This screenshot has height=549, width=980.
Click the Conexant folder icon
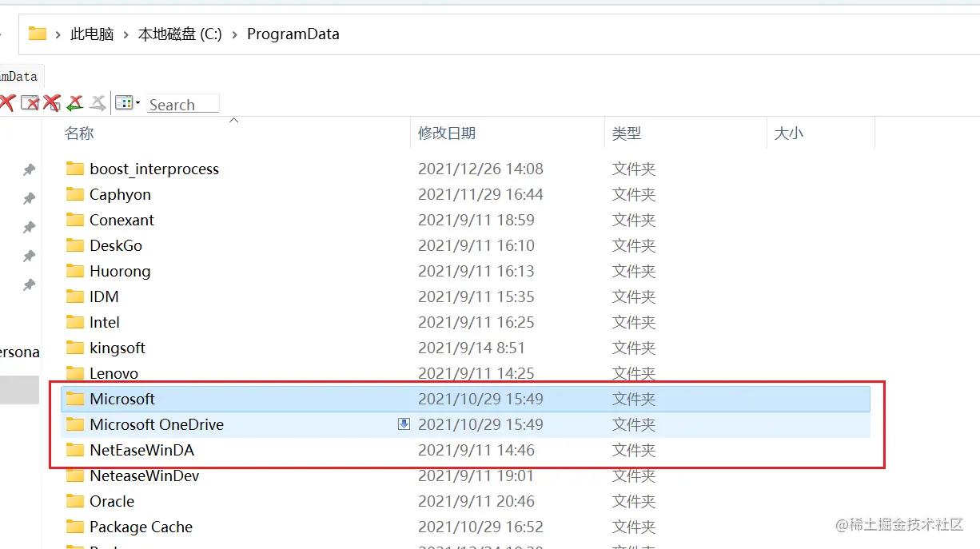(75, 220)
